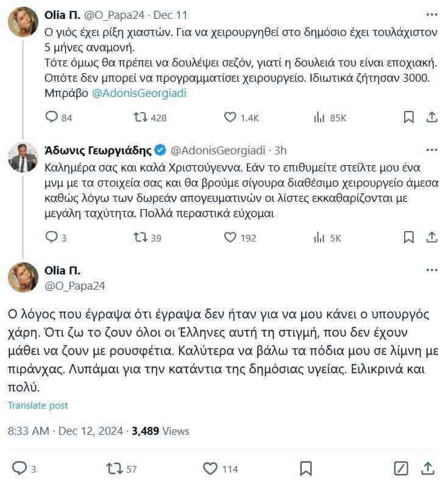Bookmark the Adonis Georgiadis reply

[x=409, y=237]
